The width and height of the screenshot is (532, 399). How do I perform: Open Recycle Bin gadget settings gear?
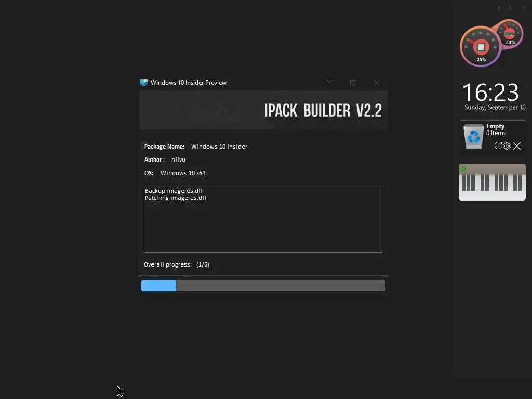(507, 146)
